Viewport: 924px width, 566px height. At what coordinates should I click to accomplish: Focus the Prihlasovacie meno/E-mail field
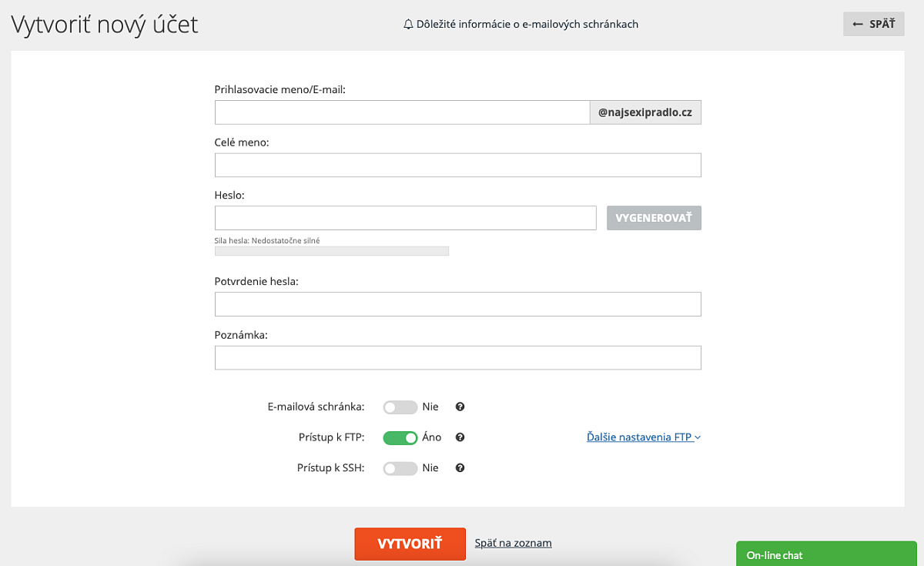click(402, 112)
